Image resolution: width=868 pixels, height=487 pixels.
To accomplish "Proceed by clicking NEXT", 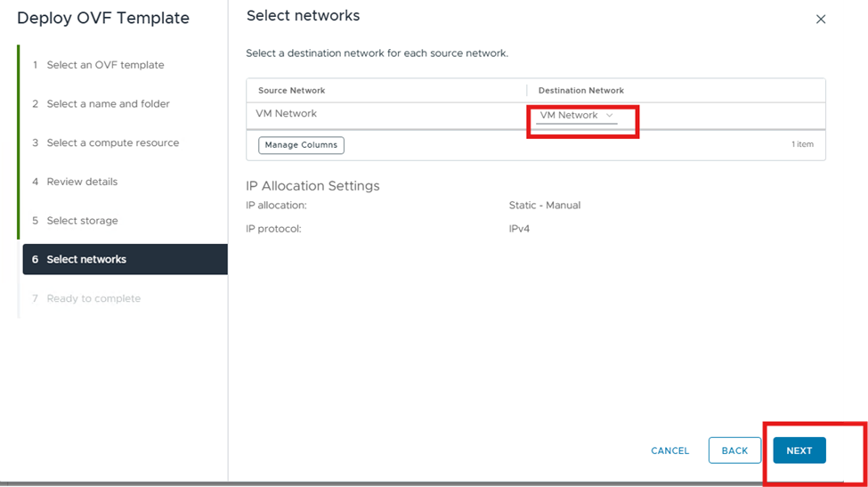I will coord(799,450).
